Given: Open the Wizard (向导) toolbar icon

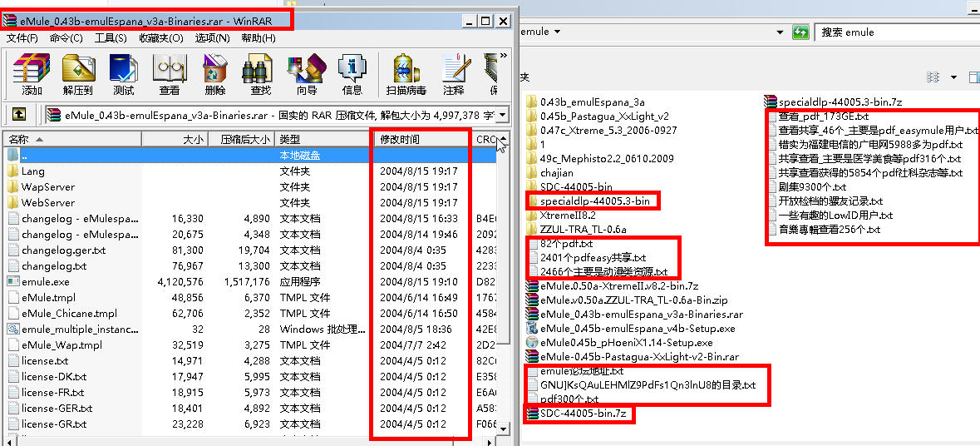Looking at the screenshot, I should coord(306,74).
